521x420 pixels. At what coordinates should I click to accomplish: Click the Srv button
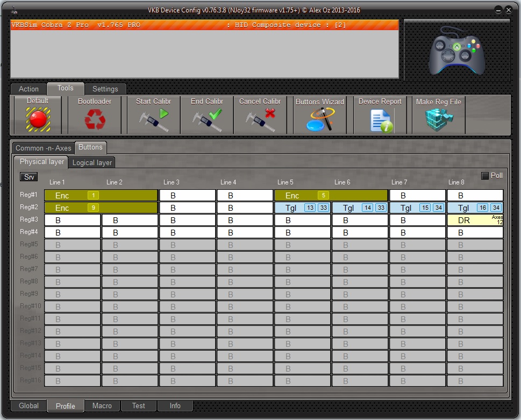[x=29, y=177]
